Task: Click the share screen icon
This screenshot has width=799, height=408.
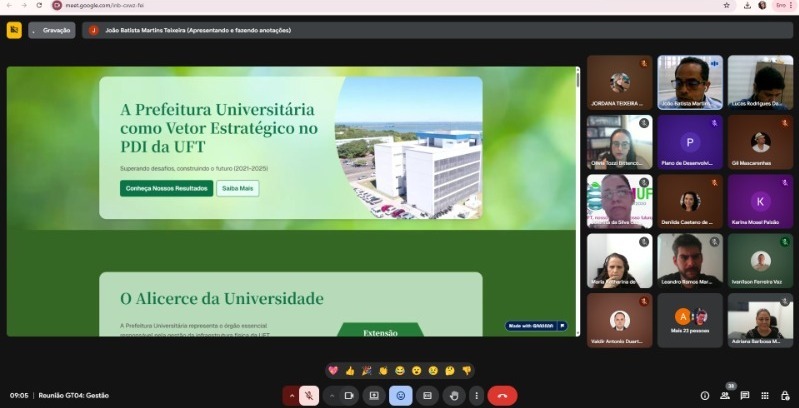Action: (375, 395)
